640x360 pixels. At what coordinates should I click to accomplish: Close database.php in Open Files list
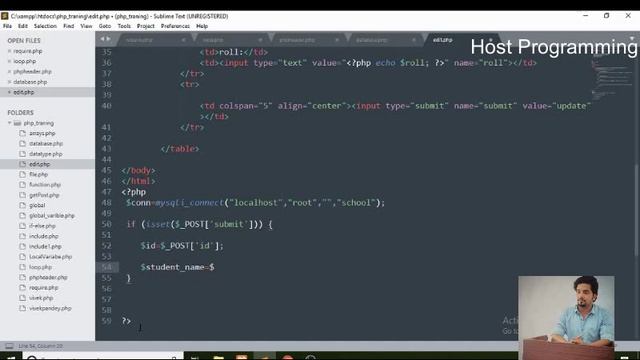pos(9,82)
